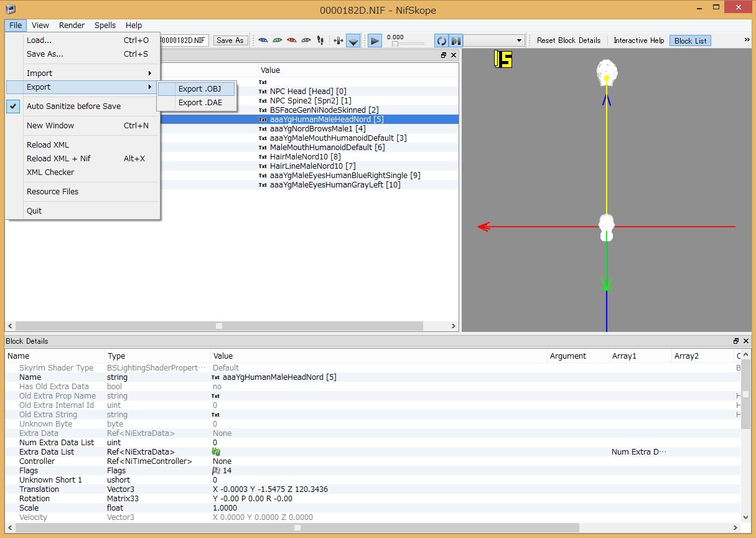
Task: Float the Block Details panel
Action: 736,341
